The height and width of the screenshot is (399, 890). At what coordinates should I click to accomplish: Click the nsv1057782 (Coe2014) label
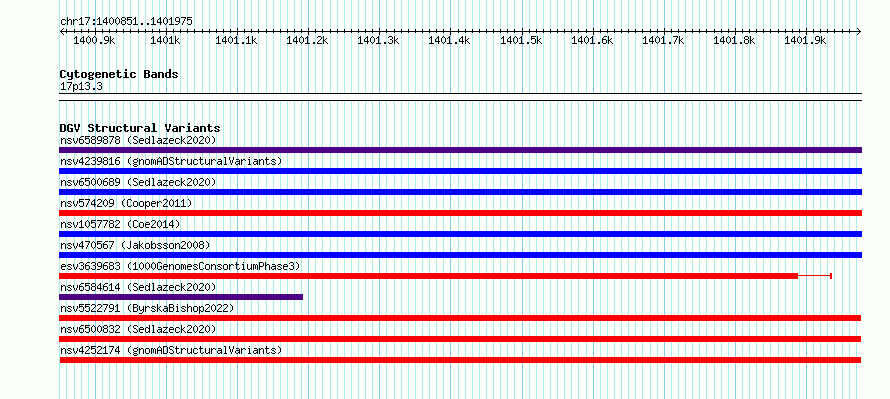(x=120, y=224)
